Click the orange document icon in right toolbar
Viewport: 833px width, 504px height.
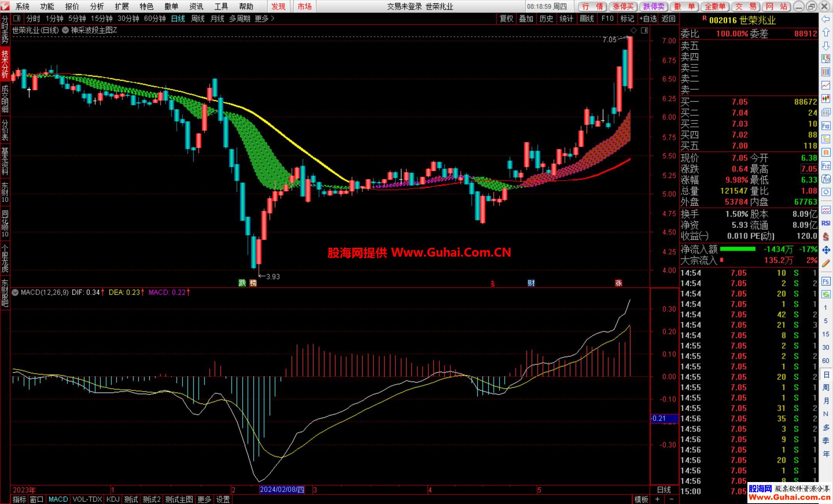click(826, 152)
